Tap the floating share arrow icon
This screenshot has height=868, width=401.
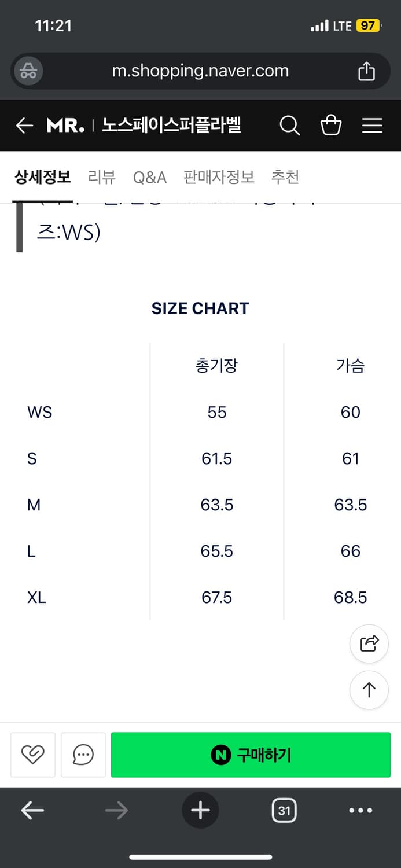tap(369, 643)
